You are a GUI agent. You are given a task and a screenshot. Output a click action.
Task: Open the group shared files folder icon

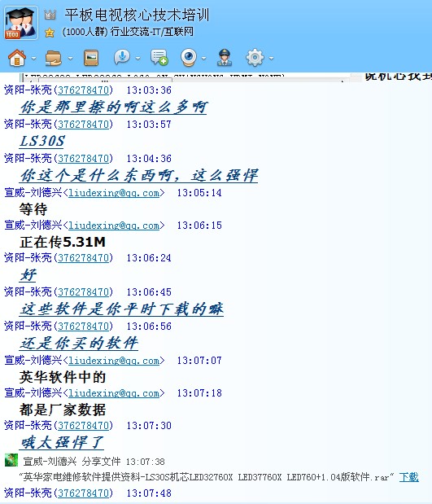(x=54, y=58)
